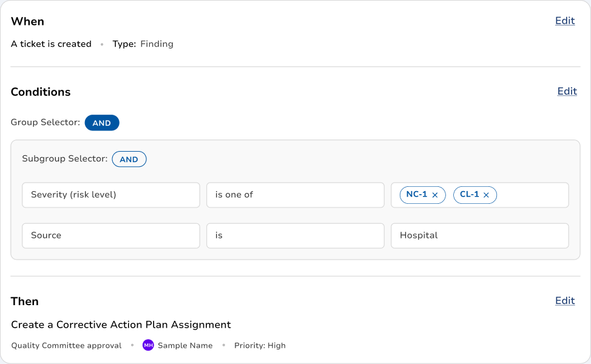Click the 'Priority: High' label
This screenshot has height=364, width=591.
pyautogui.click(x=260, y=346)
